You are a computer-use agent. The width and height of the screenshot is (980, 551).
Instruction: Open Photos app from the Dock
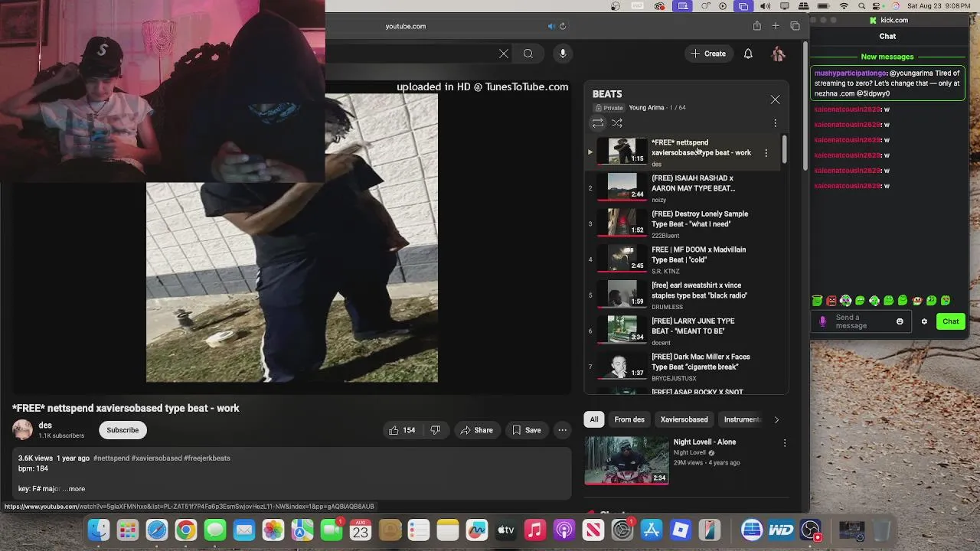tap(273, 530)
